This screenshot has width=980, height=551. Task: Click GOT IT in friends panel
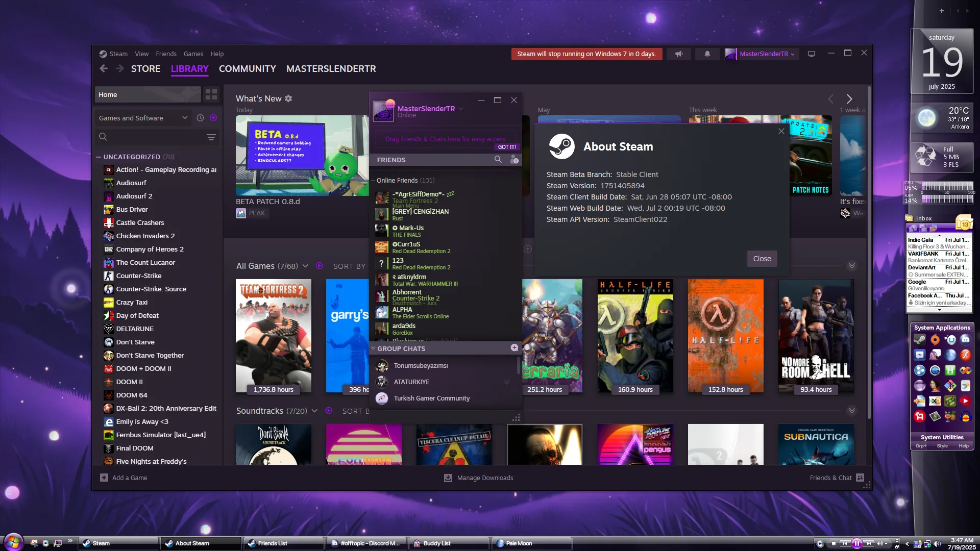pyautogui.click(x=506, y=147)
